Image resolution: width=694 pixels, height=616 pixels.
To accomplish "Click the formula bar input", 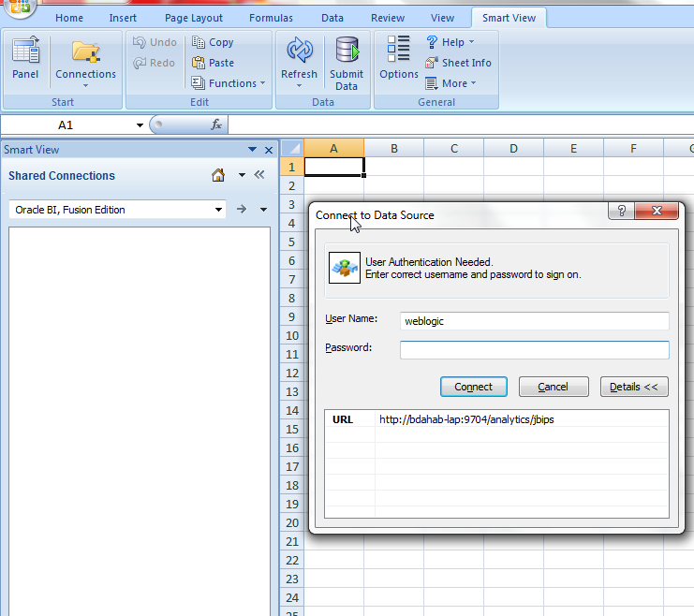I will [460, 125].
